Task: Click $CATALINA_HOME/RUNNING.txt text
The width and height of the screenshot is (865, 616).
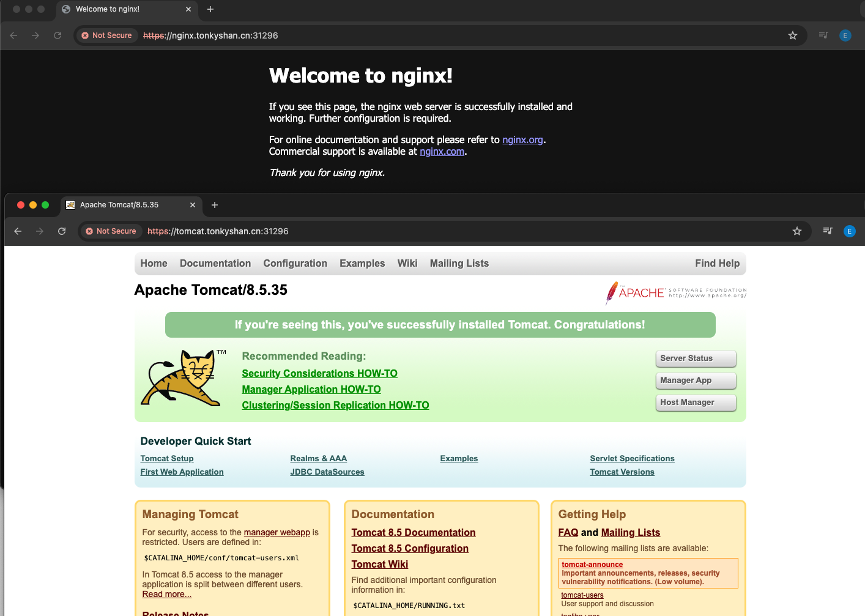Action: (409, 606)
